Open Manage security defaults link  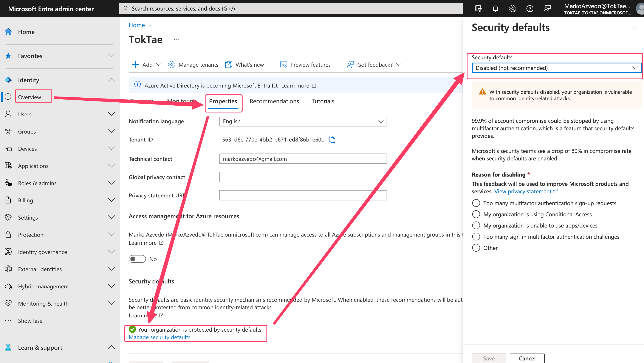click(x=159, y=337)
